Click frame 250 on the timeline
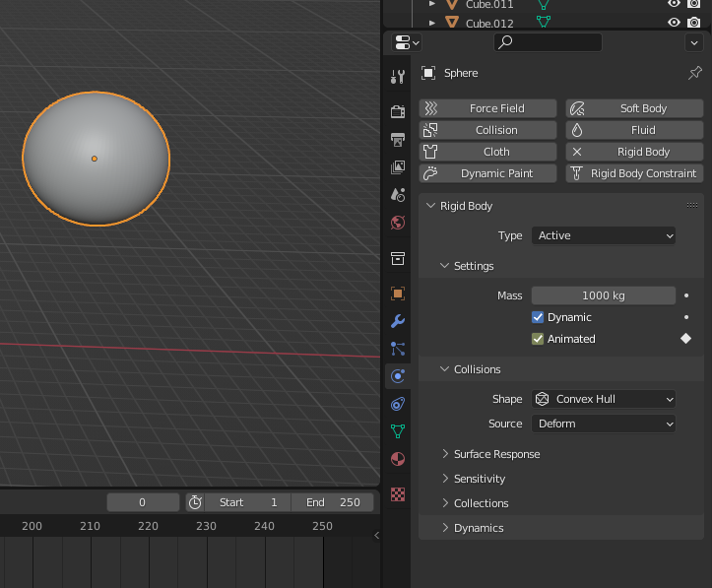The height and width of the screenshot is (588, 712). coord(322,526)
